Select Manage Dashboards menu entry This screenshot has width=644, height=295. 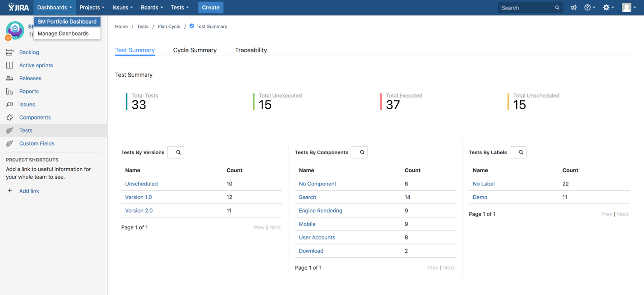[x=63, y=33]
